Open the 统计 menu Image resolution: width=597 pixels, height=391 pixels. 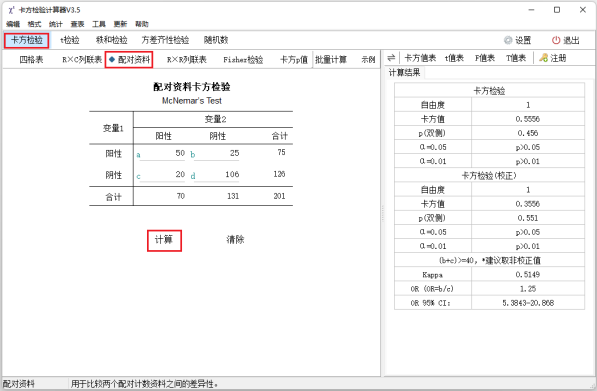(x=56, y=24)
